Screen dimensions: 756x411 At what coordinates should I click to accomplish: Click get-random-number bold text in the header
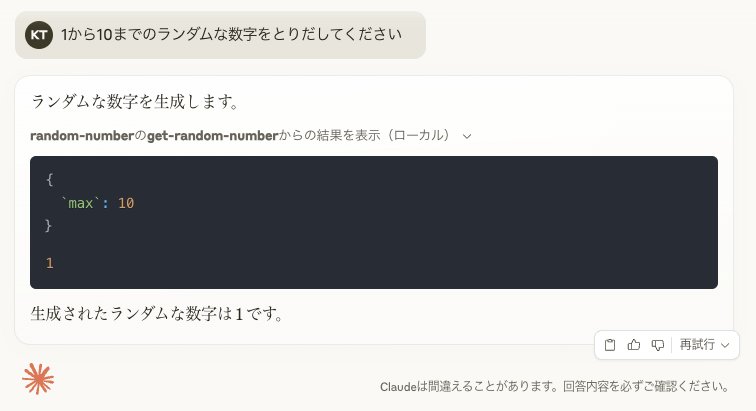(x=213, y=136)
